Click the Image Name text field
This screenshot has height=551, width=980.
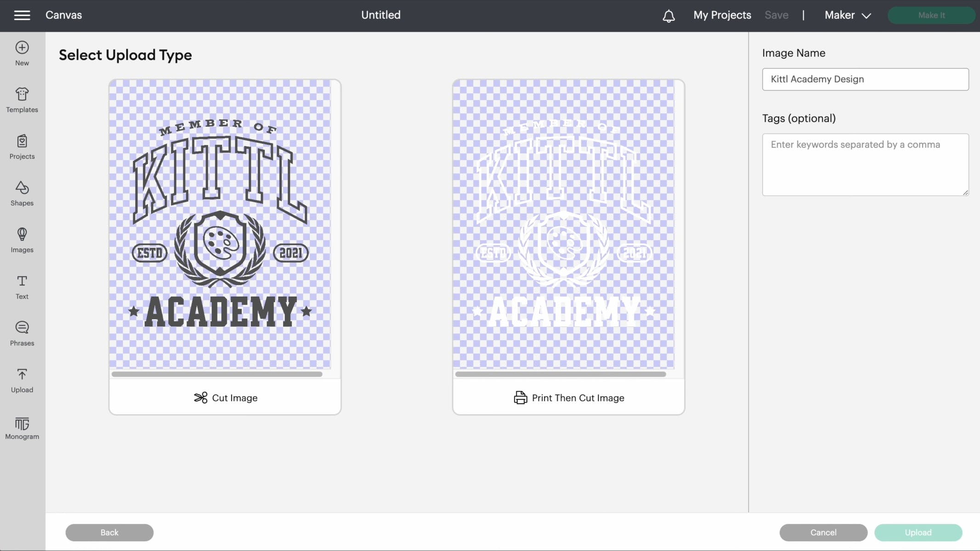click(x=865, y=79)
